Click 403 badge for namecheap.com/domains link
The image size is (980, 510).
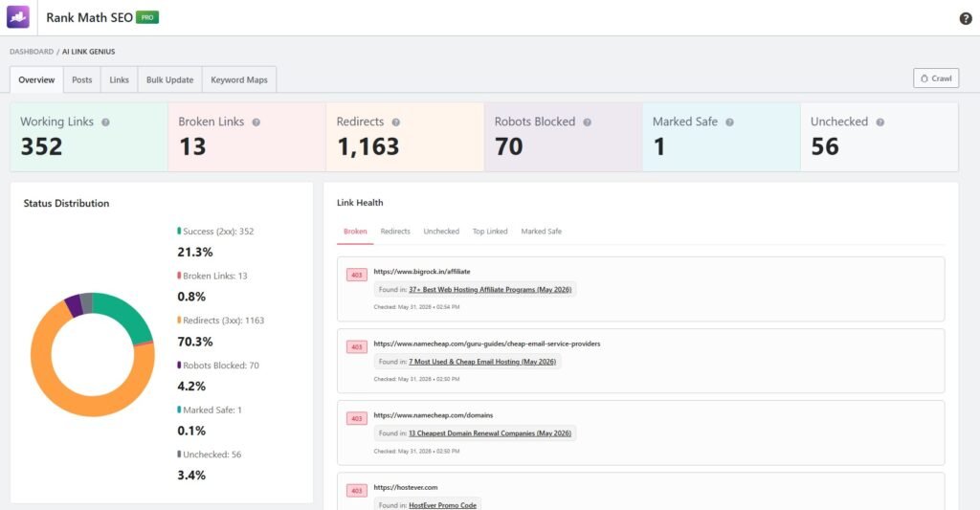[357, 419]
